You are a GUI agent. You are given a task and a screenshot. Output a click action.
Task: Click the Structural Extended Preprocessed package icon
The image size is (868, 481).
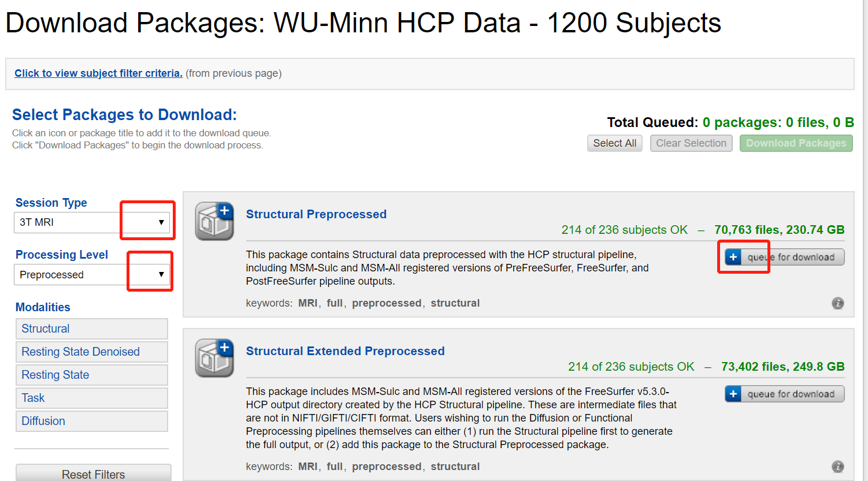(214, 358)
